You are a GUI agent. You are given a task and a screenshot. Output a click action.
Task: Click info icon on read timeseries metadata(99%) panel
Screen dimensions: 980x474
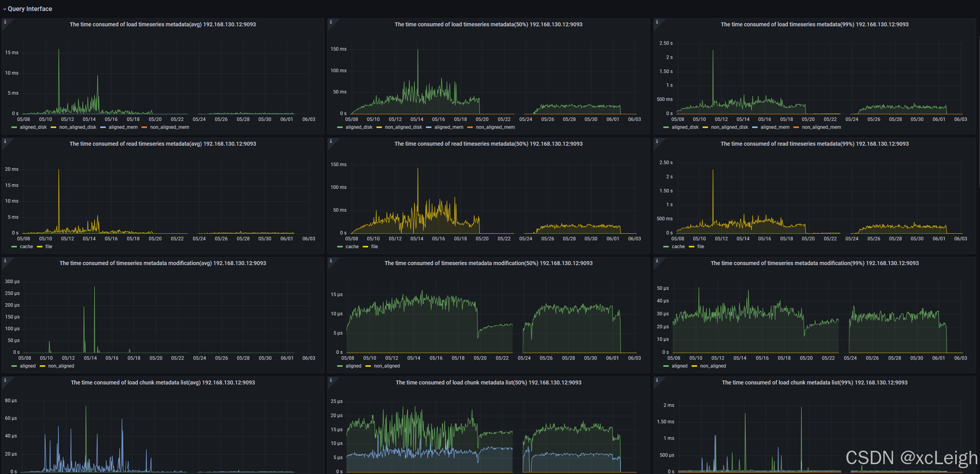657,141
